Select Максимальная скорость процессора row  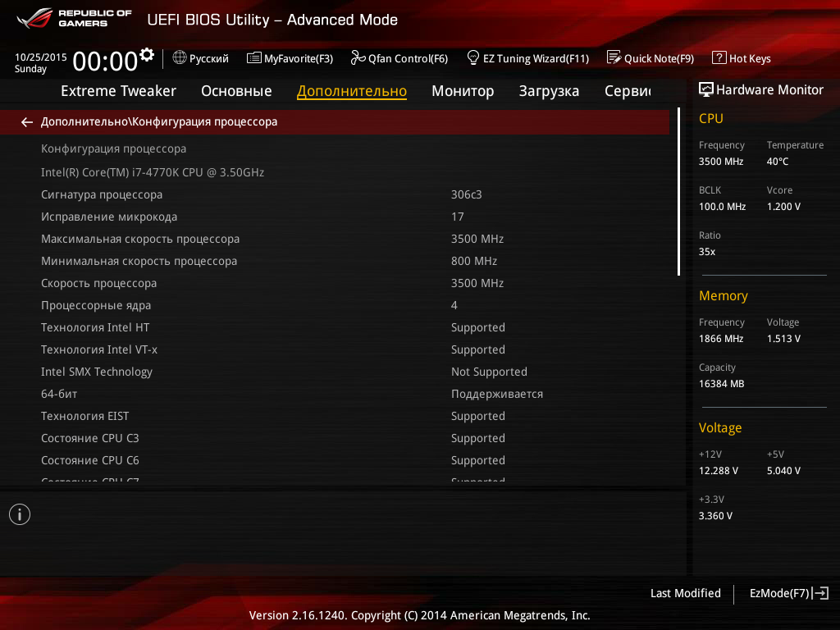coord(335,239)
